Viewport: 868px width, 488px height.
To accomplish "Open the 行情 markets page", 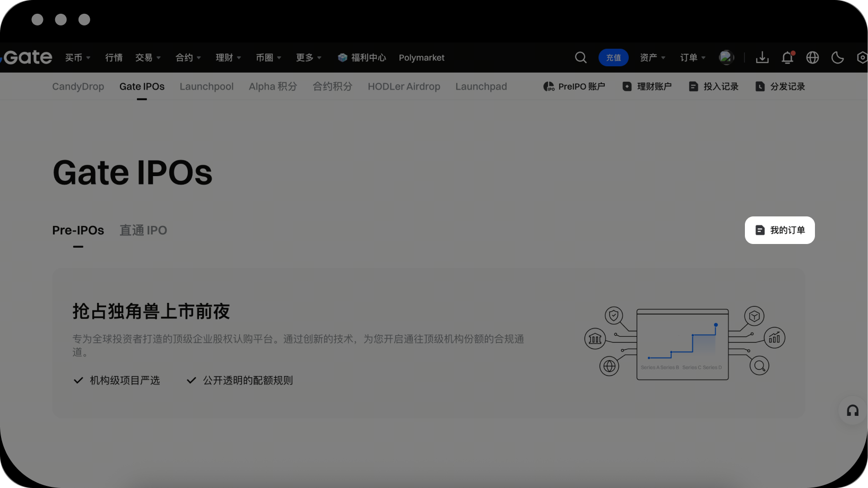I will (114, 57).
